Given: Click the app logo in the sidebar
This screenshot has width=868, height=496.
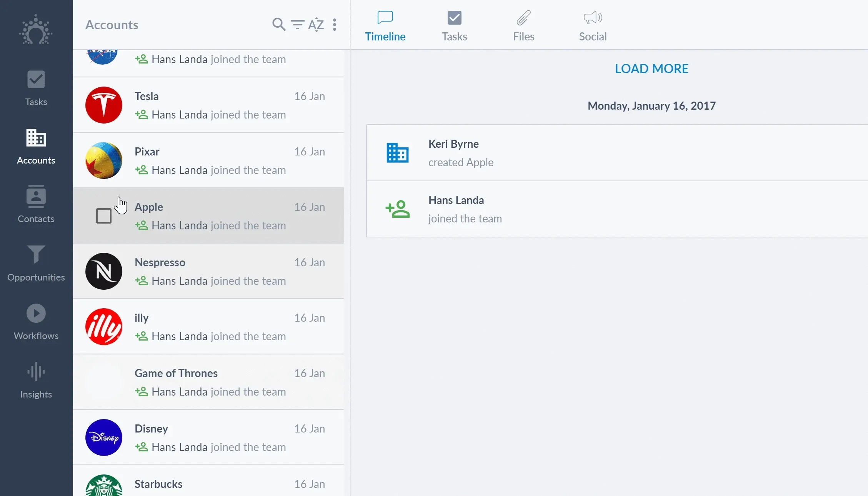Looking at the screenshot, I should (x=36, y=30).
